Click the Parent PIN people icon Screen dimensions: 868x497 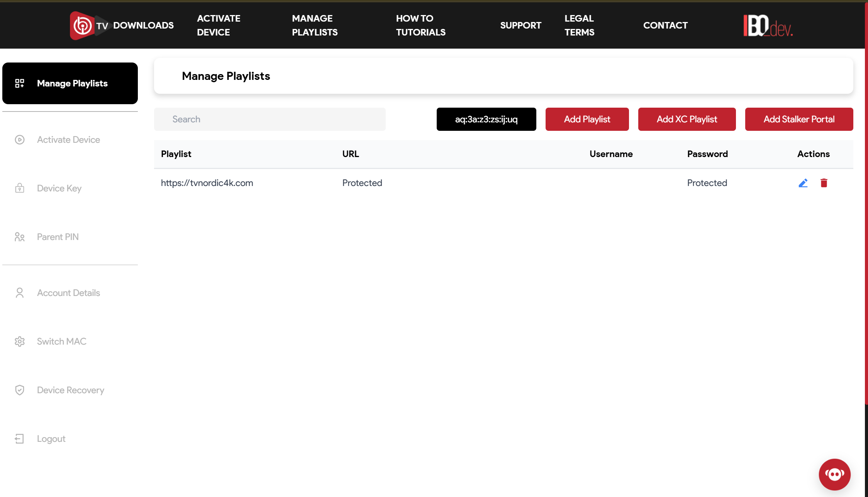coord(20,237)
